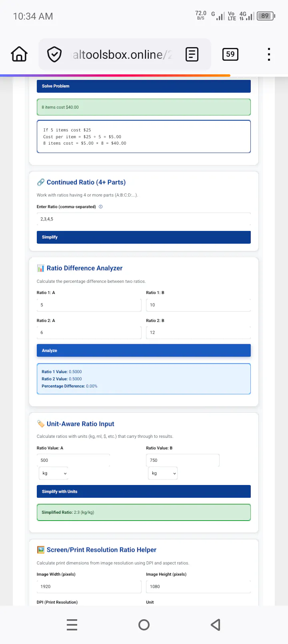Select the 'If 5 items cost $25' line
Viewport: 288px width, 644px height.
67,130
